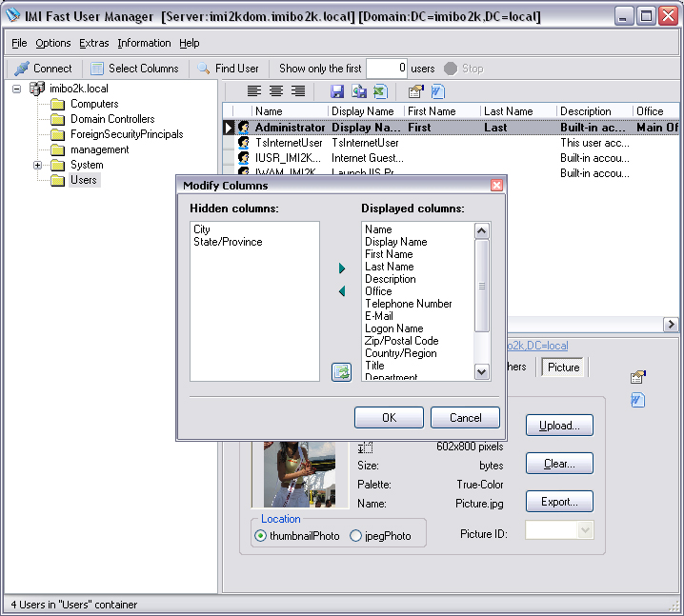Select State/Province in hidden columns
The width and height of the screenshot is (684, 616).
click(228, 242)
